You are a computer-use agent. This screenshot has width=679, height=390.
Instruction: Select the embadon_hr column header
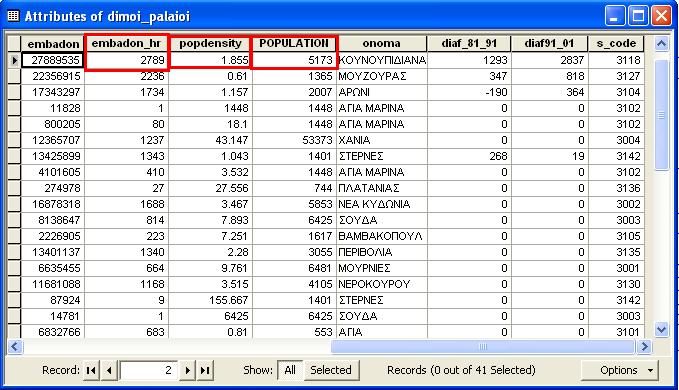point(126,44)
